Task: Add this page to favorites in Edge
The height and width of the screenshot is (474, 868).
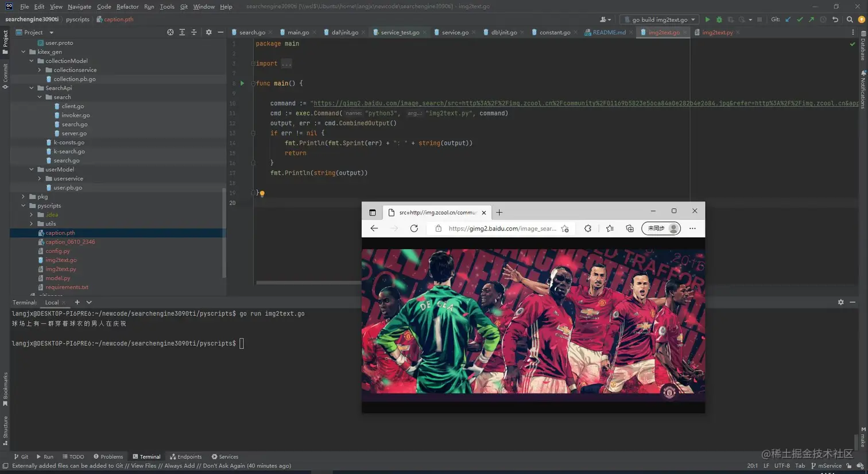Action: coord(565,229)
